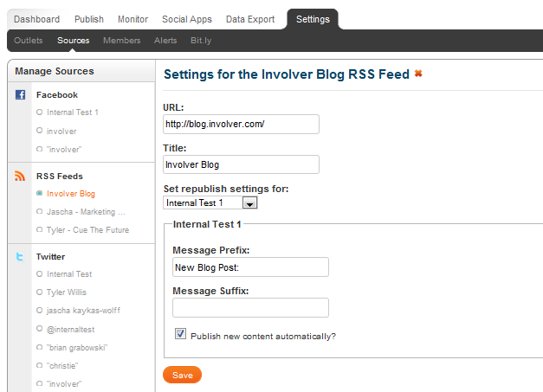
Task: Click into the Title input field
Action: [x=241, y=164]
